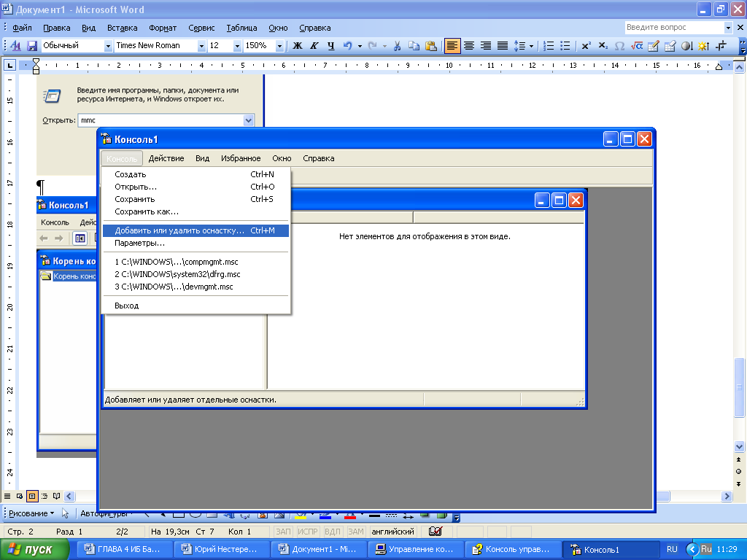
Task: Toggle bold Ж formatting button
Action: pyautogui.click(x=298, y=46)
